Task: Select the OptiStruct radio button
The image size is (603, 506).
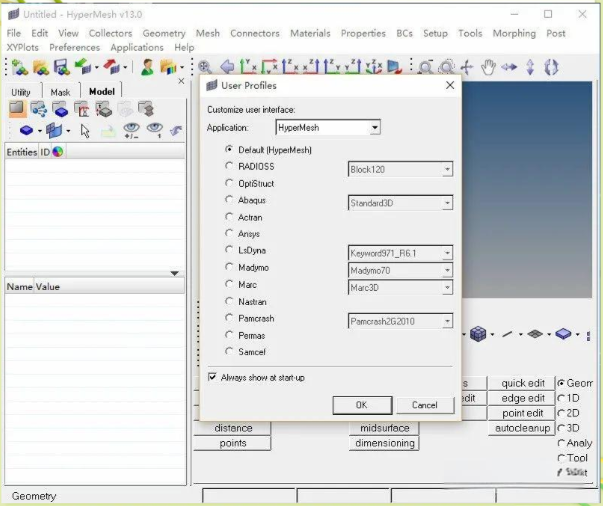Action: click(x=230, y=184)
